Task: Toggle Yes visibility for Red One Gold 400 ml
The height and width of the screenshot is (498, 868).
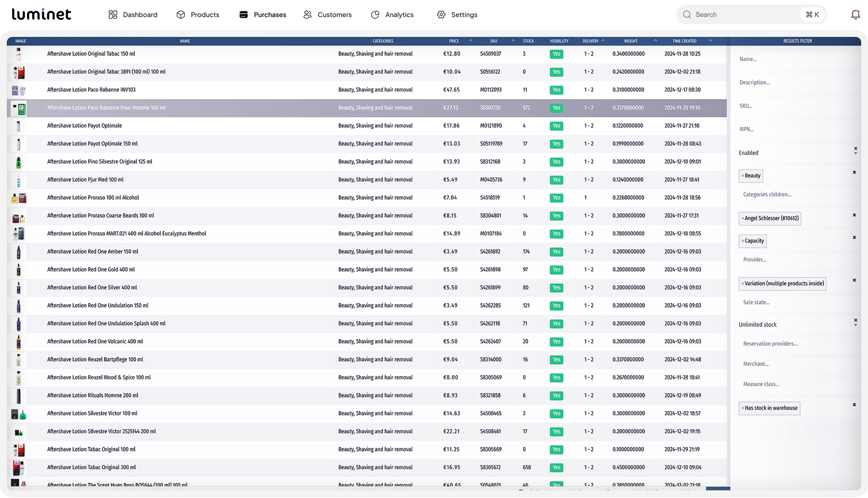Action: point(556,269)
